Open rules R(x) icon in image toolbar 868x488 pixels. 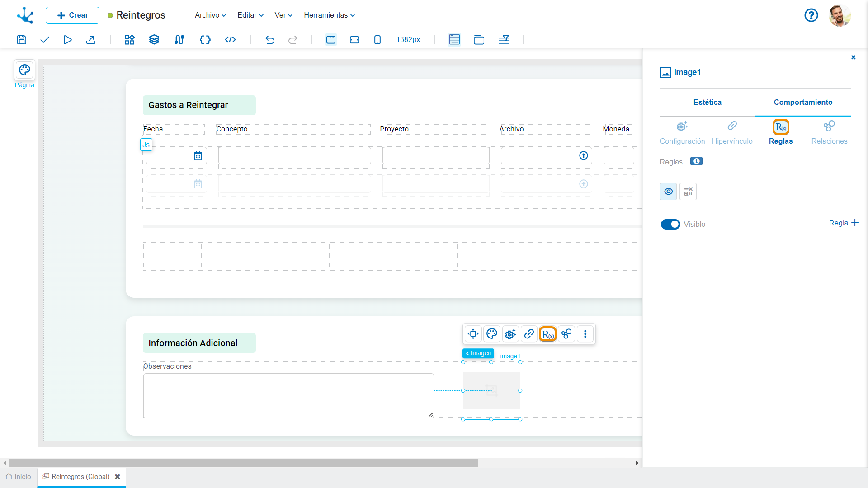548,334
